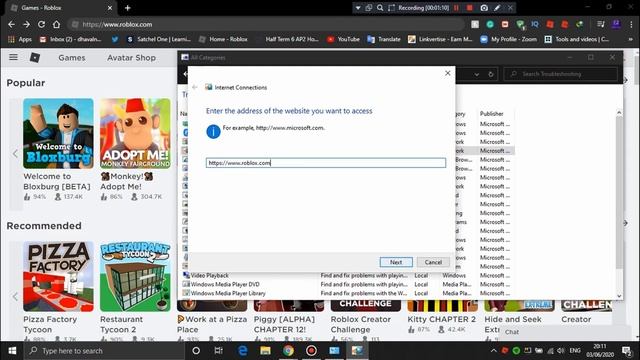Open the My Profile - Zoom bookmark
Viewport: 640px width, 360px height.
509,39
